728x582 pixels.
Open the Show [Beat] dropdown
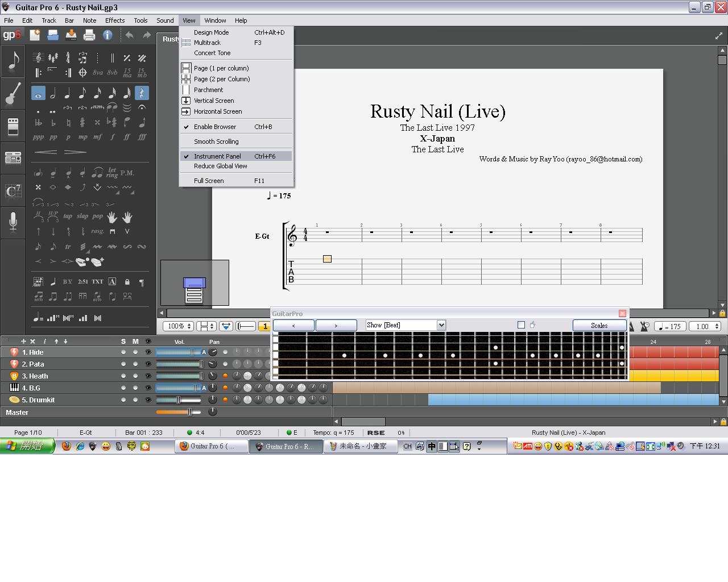(406, 325)
